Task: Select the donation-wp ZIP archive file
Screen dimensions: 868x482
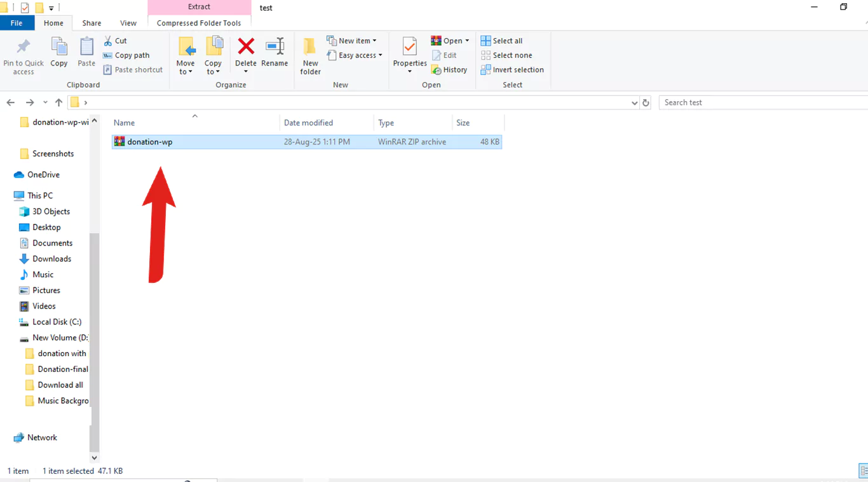Action: (150, 142)
